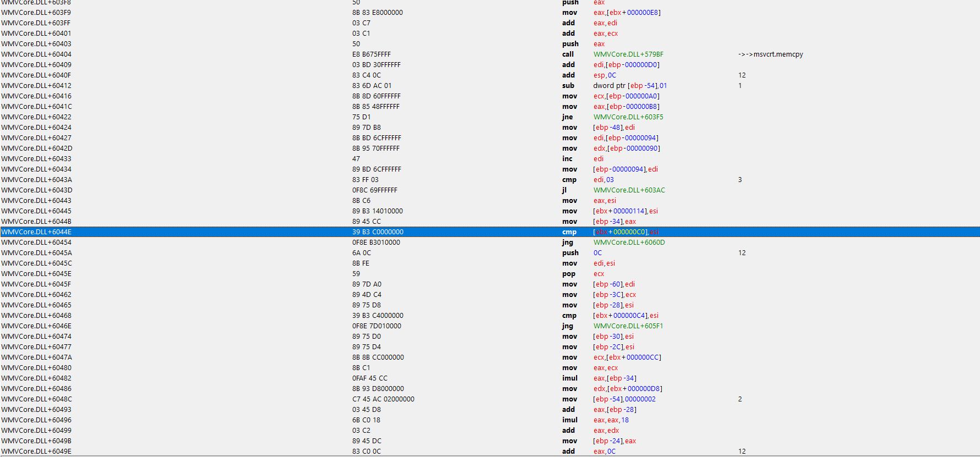Image resolution: width=980 pixels, height=457 pixels.
Task: Click operand [ebx+00000114],esi
Action: pyautogui.click(x=625, y=211)
